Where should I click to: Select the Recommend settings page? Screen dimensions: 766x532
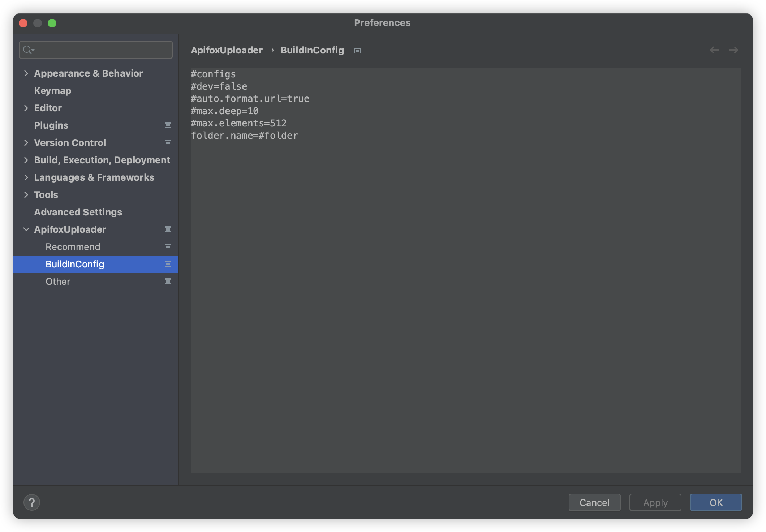point(73,247)
